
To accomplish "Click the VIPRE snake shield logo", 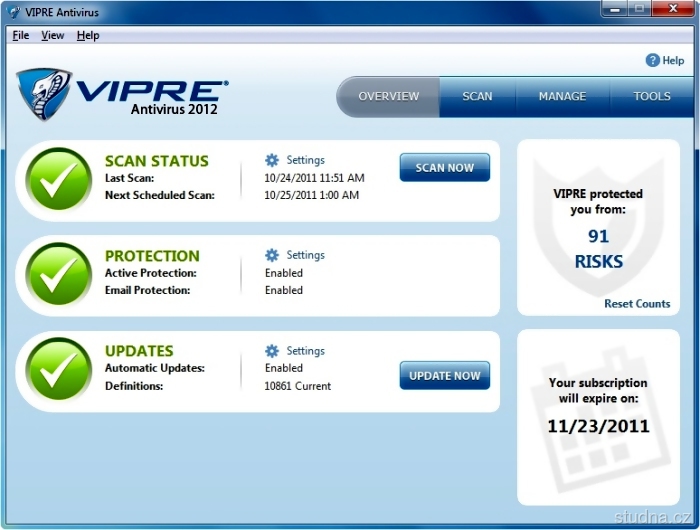I will (x=44, y=94).
